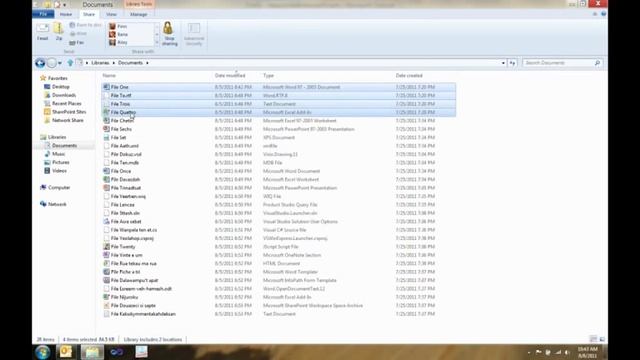Switch to the Home ribbon tab
640x360 pixels.
66,14
